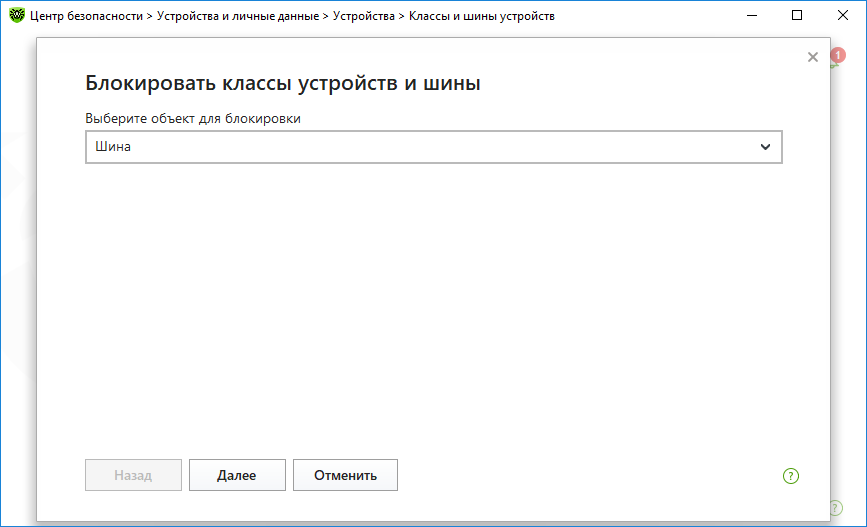
Task: Click label Выберите объект для блокировки
Action: (193, 118)
